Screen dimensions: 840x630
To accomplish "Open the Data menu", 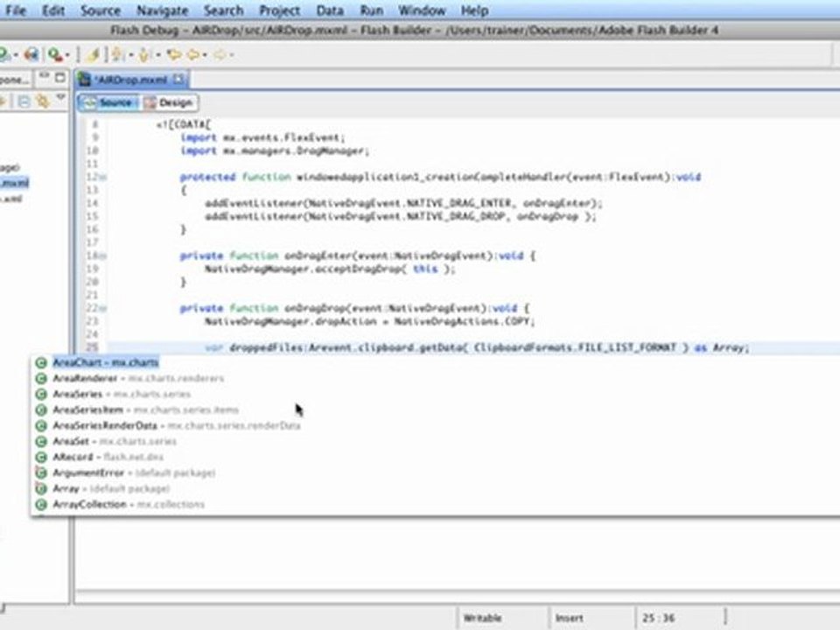I will click(x=330, y=10).
